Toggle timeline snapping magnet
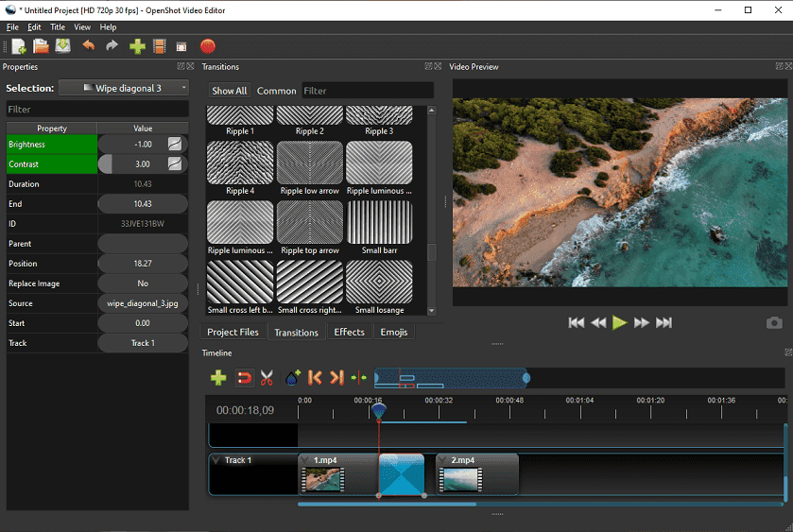 pyautogui.click(x=245, y=378)
